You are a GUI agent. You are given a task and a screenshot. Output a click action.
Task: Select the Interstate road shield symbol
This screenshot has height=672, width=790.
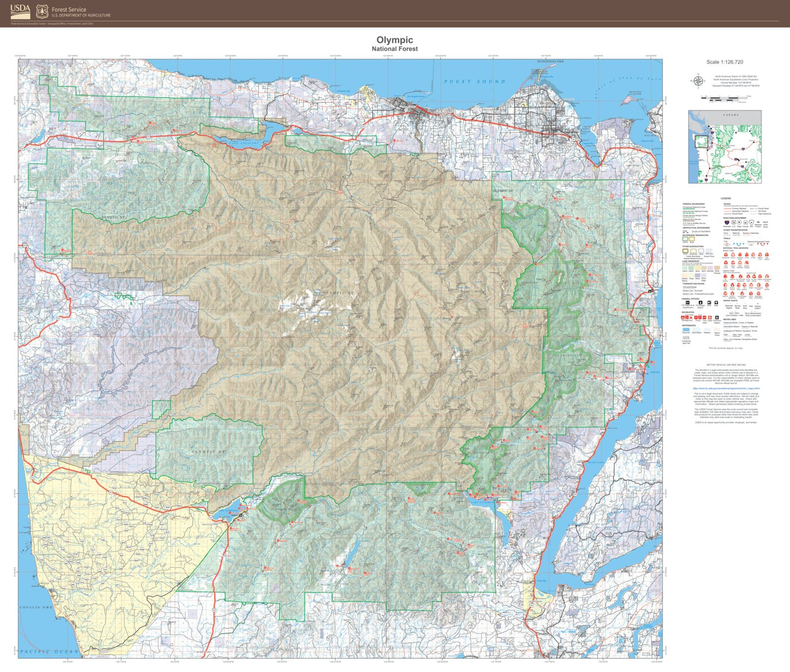(x=727, y=222)
